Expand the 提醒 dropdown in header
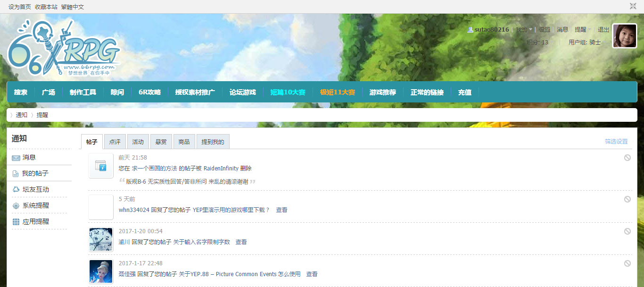 click(x=583, y=29)
